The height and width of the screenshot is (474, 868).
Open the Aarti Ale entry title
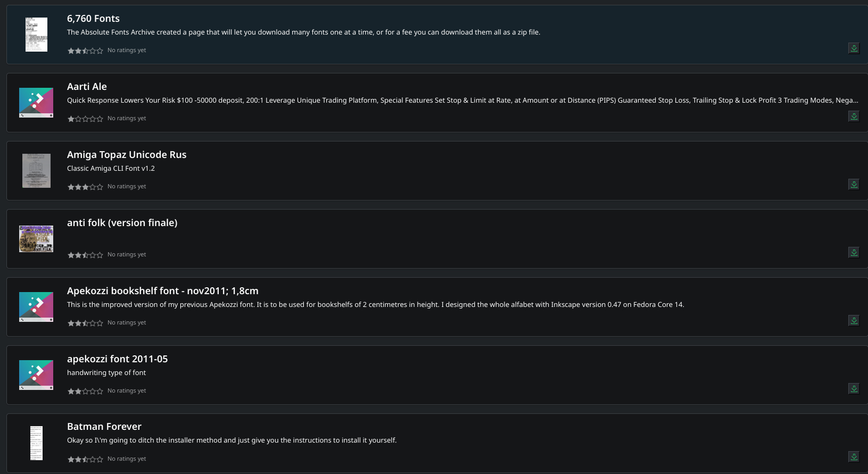click(x=87, y=87)
